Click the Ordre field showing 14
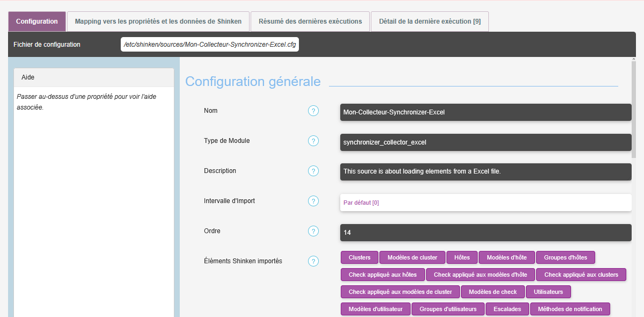The width and height of the screenshot is (644, 317). click(486, 233)
